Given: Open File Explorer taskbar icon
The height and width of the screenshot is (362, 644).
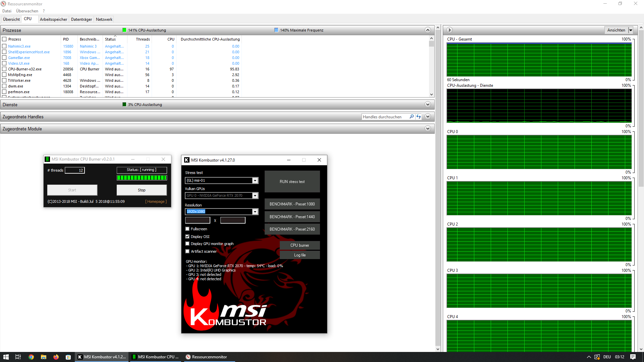Looking at the screenshot, I should tap(44, 357).
